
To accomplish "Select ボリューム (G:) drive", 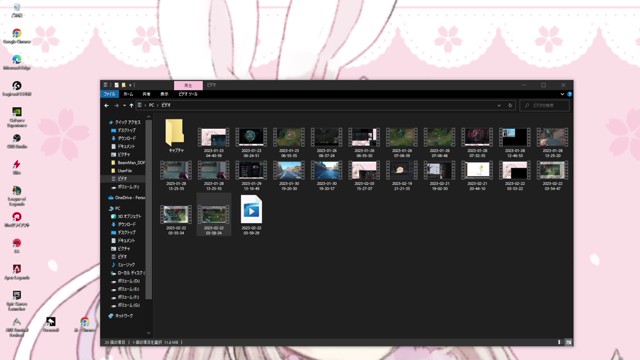I will point(125,305).
